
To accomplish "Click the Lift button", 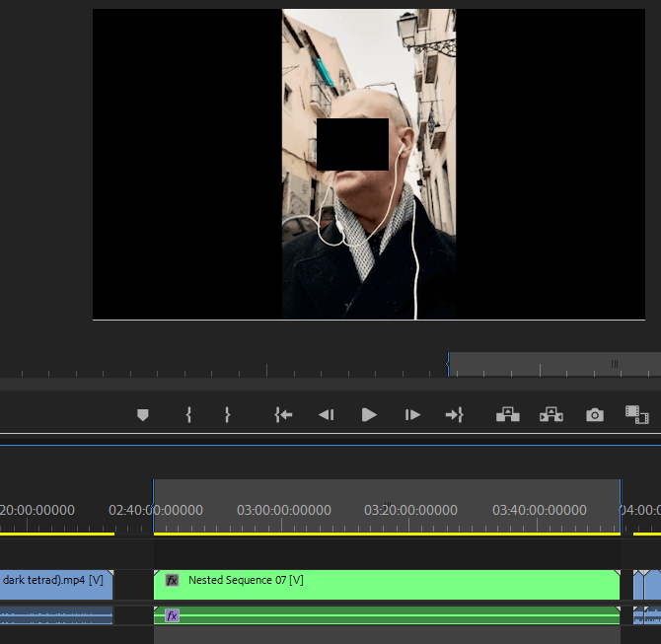I will coord(507,415).
